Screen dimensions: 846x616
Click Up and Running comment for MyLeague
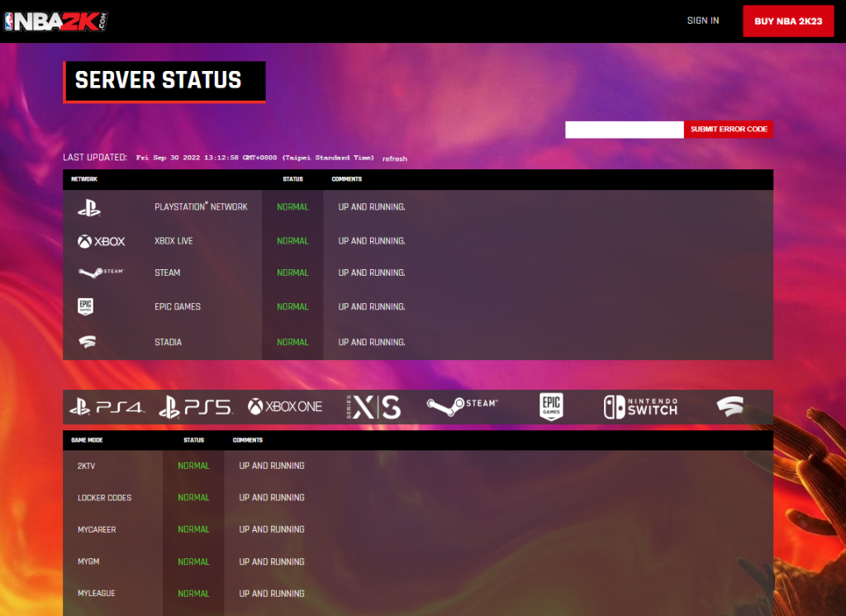tap(272, 594)
